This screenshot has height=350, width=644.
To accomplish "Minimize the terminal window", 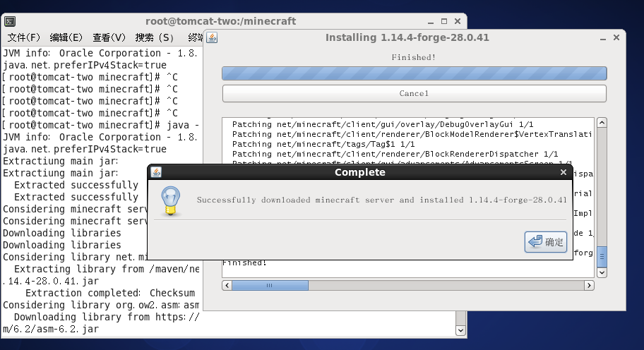I will coord(431,21).
